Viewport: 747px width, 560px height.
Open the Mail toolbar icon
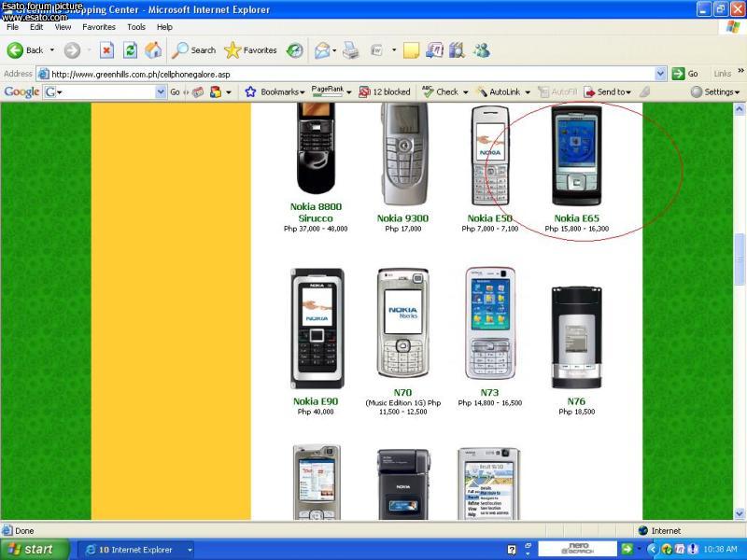pos(323,50)
